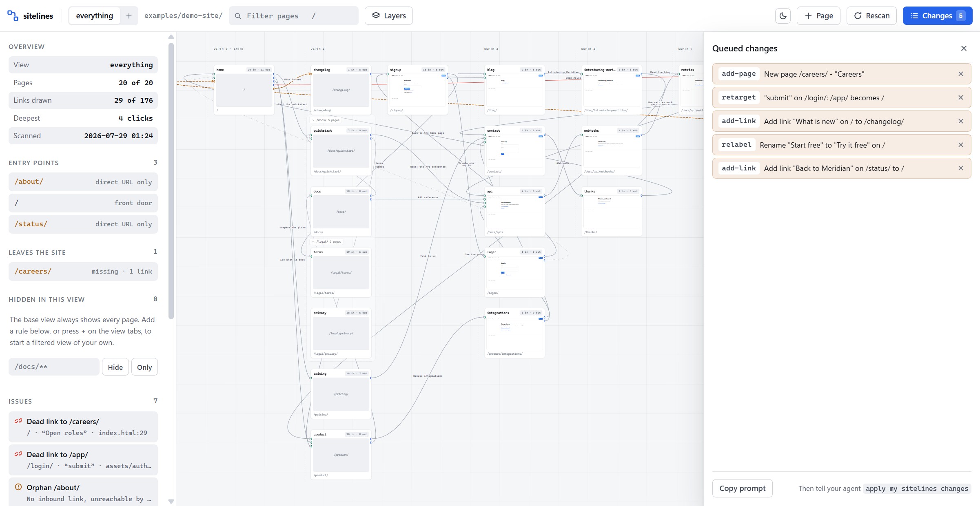Select the product page node
Image resolution: width=980 pixels, height=506 pixels.
pos(341,455)
